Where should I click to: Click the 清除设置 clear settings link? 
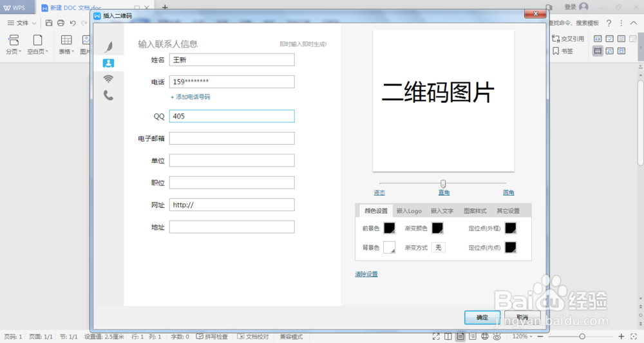point(366,274)
